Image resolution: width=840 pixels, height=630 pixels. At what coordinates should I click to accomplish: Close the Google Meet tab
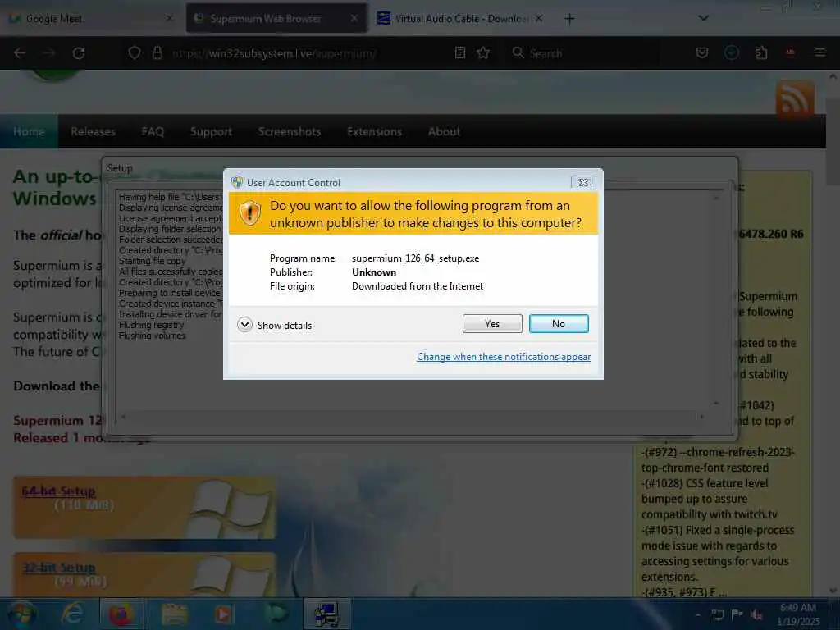click(169, 19)
